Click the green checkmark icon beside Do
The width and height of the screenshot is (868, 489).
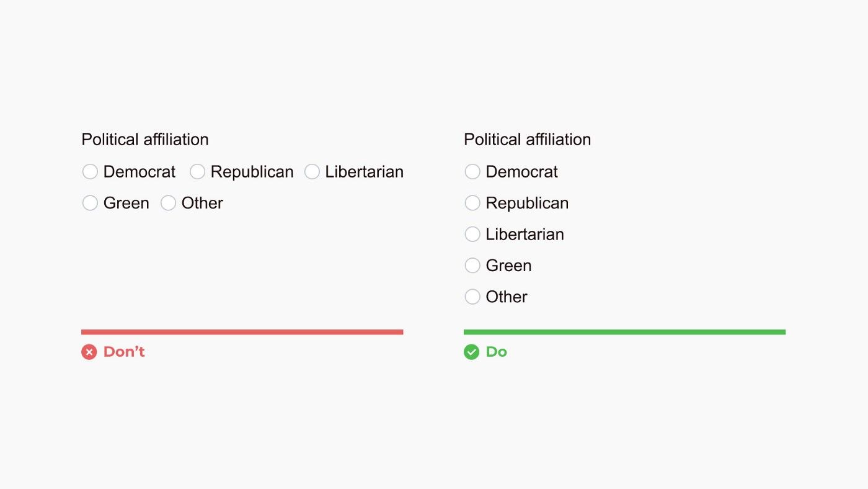(472, 352)
